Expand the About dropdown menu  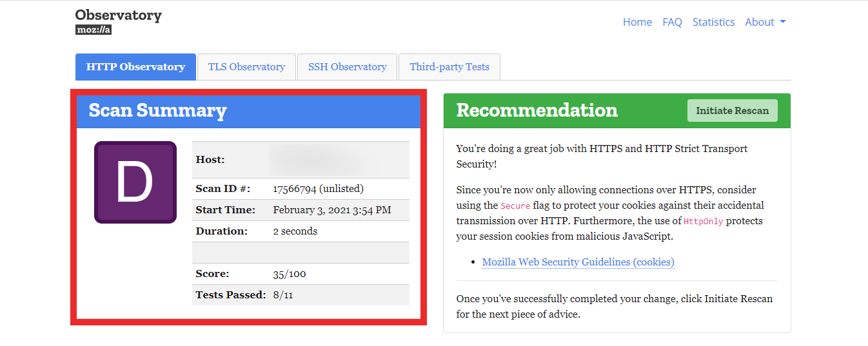765,22
